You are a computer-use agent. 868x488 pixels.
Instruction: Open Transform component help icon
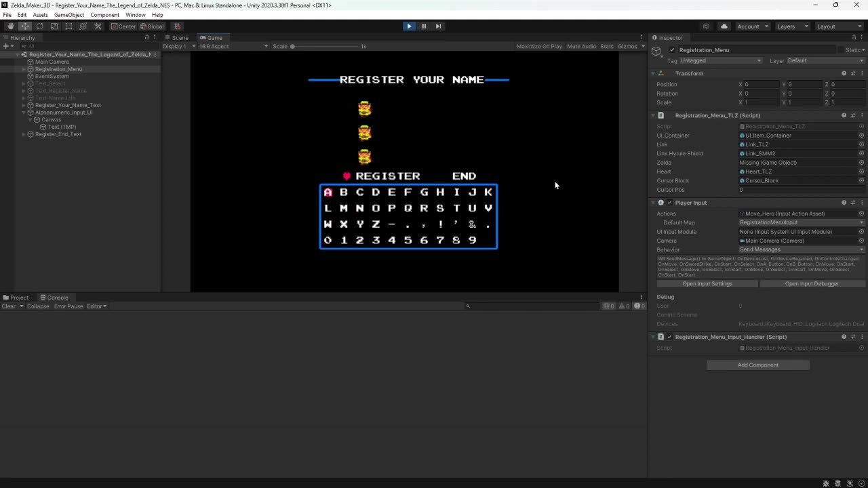[x=844, y=73]
